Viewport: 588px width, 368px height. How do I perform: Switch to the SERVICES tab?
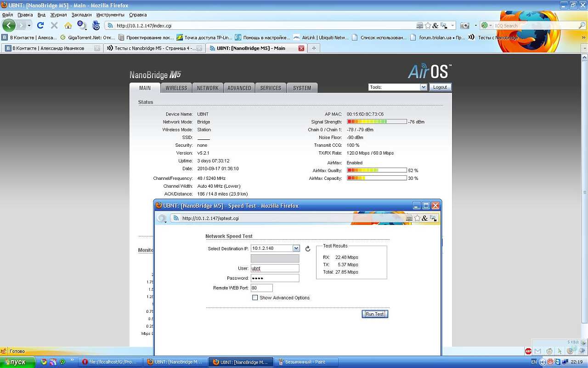point(271,88)
